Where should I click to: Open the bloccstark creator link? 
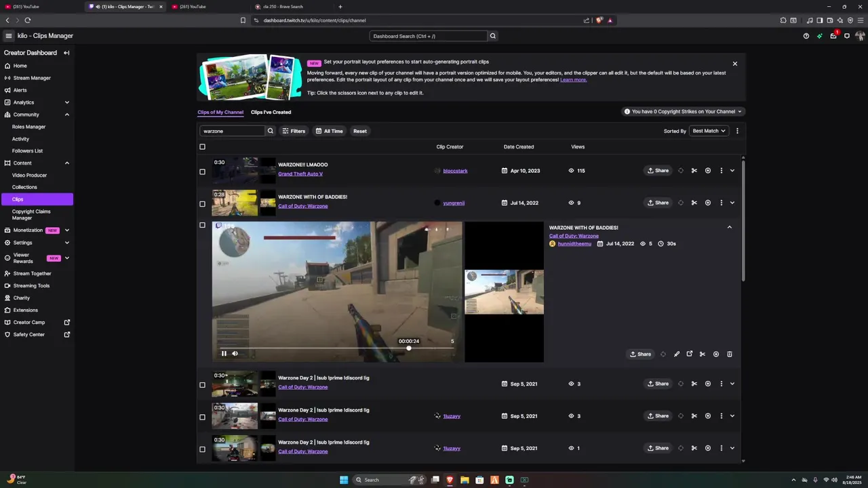coord(455,171)
